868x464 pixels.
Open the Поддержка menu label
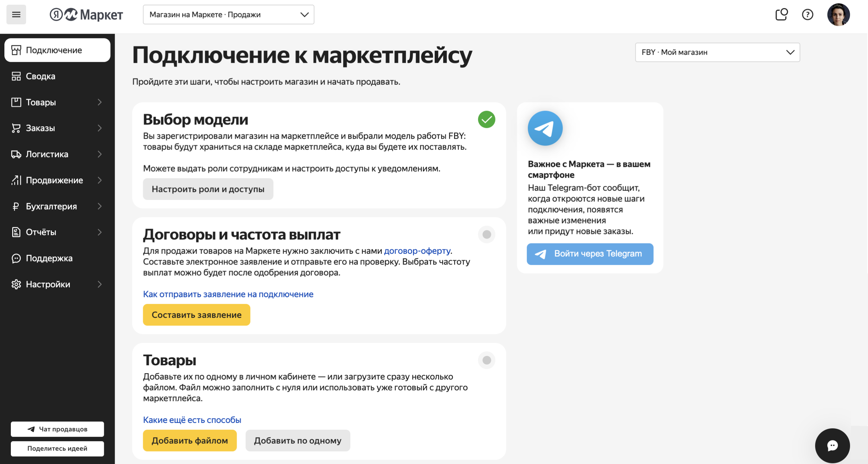click(49, 258)
